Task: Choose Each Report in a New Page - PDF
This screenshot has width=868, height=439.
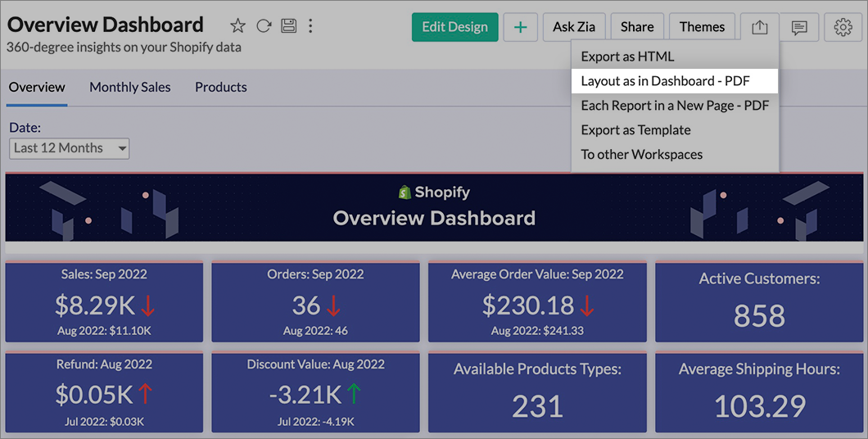Action: (675, 105)
